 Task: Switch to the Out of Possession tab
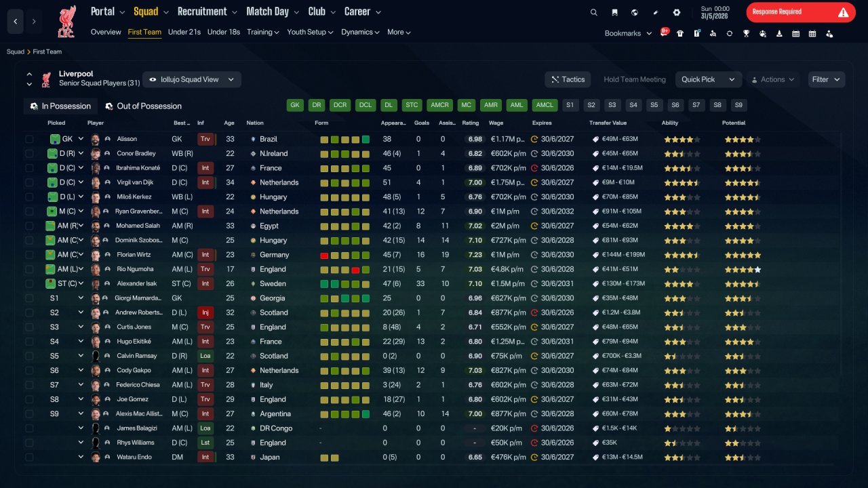pyautogui.click(x=143, y=106)
